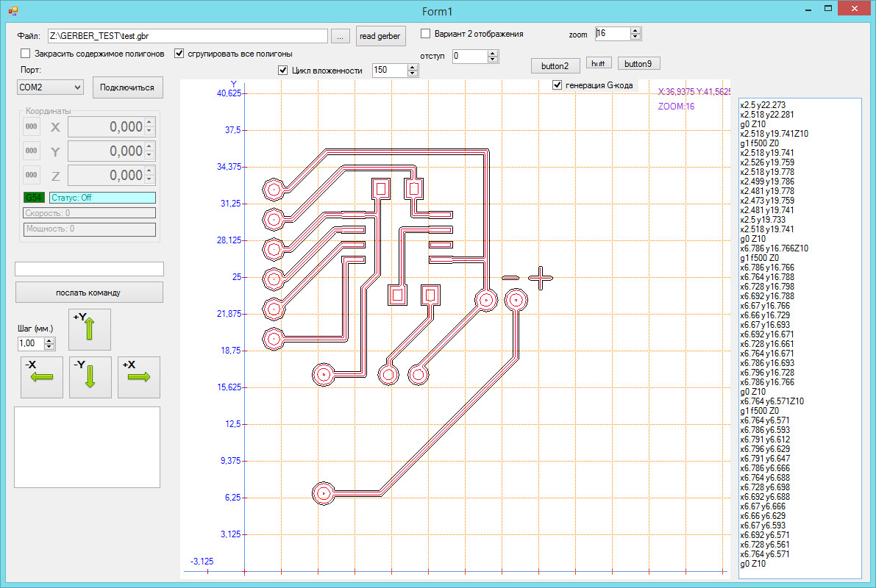
Task: Enable Вариант 2 отображения checkbox
Action: coord(425,34)
